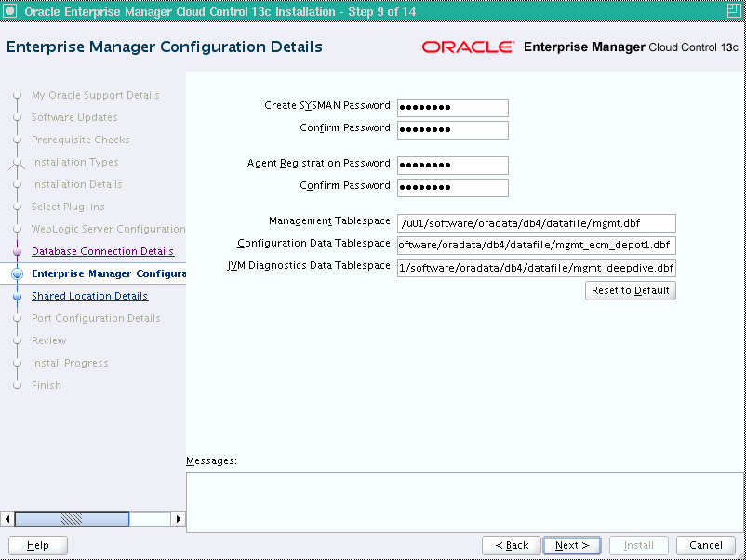The width and height of the screenshot is (746, 560).
Task: Click the window menu icon in title bar
Action: pyautogui.click(x=9, y=11)
